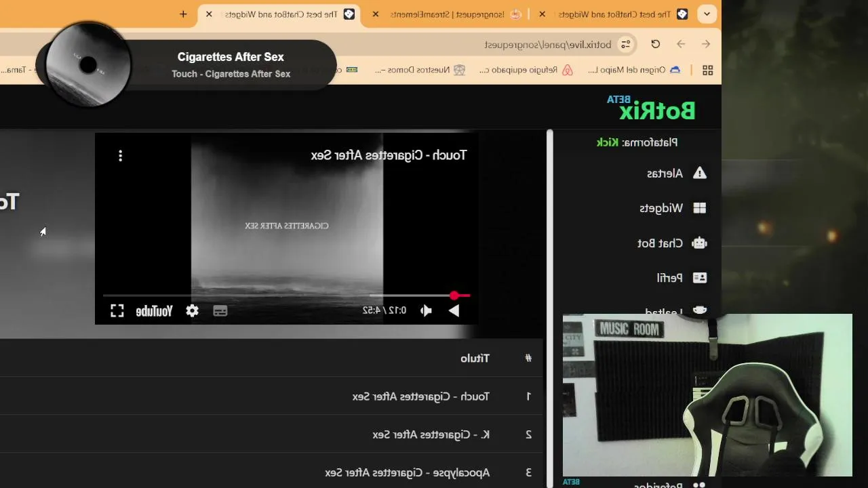Seek using the red video progress bar
The height and width of the screenshot is (488, 868).
coord(286,296)
